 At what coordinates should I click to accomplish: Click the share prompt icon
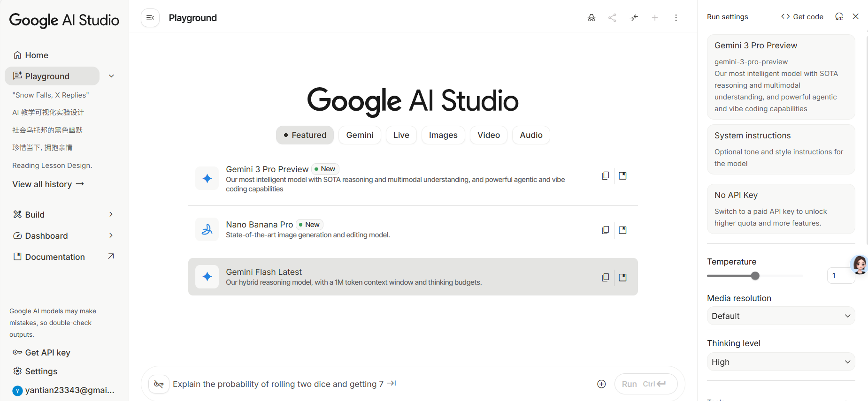612,18
